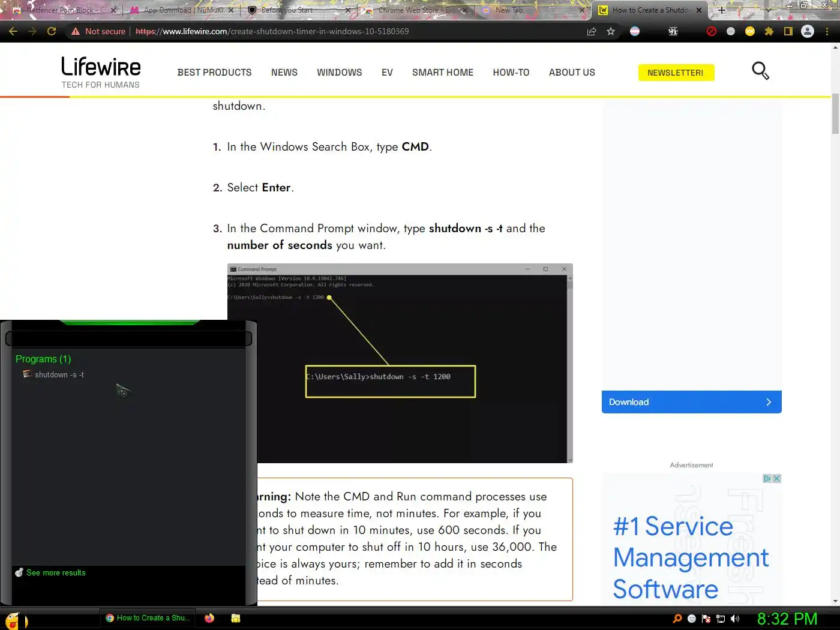Click the How to Create a Shu... taskbar button
The width and height of the screenshot is (840, 630).
[148, 618]
